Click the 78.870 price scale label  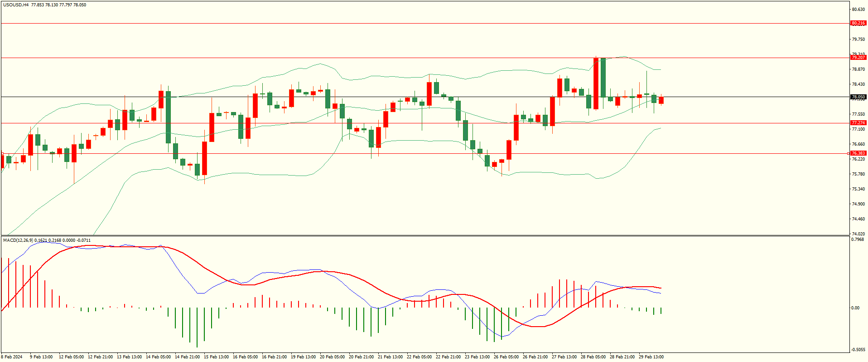(x=858, y=69)
